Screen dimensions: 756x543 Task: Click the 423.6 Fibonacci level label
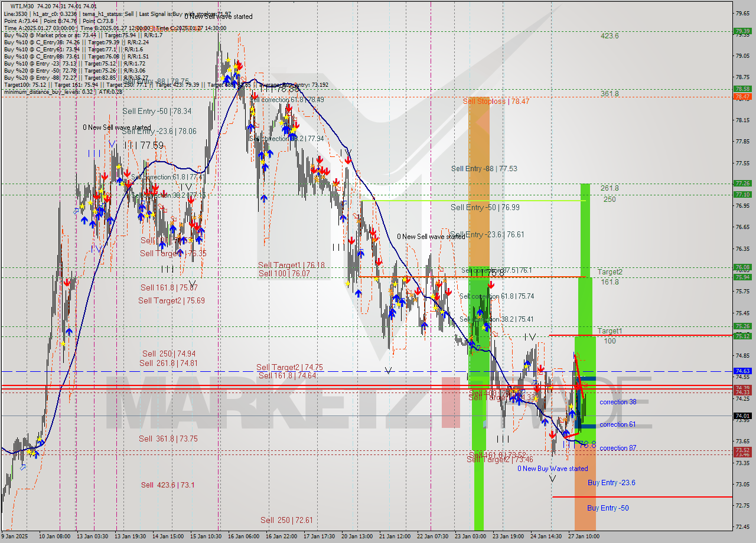click(610, 36)
